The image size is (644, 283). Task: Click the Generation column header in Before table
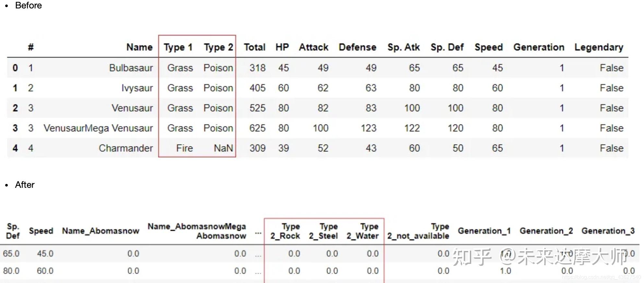coord(539,47)
